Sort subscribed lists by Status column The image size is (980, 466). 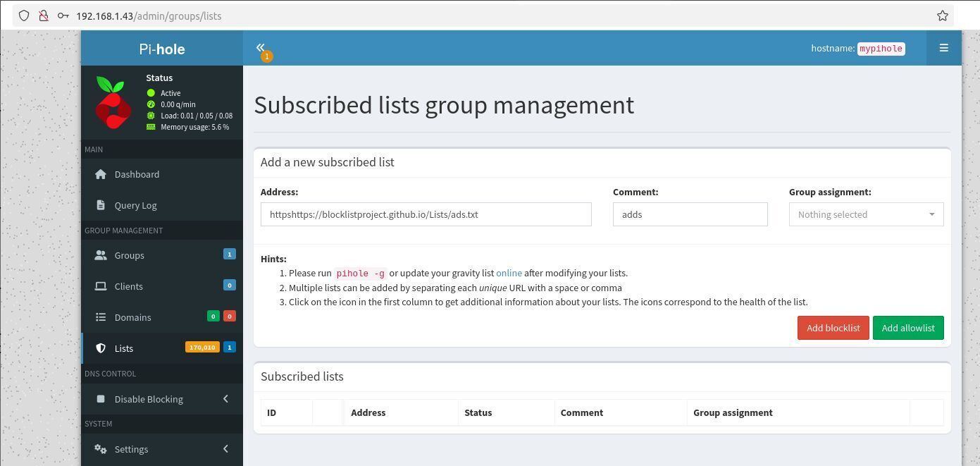tap(478, 412)
